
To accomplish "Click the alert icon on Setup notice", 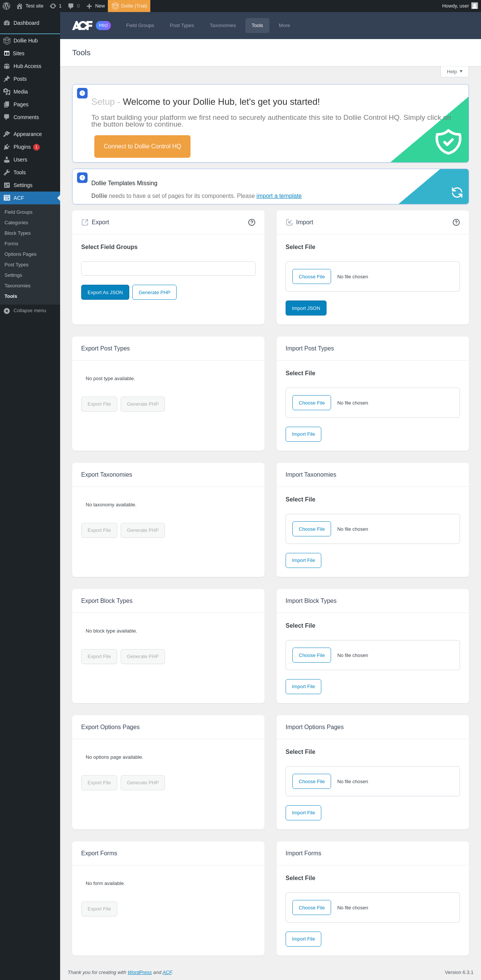I will point(82,93).
